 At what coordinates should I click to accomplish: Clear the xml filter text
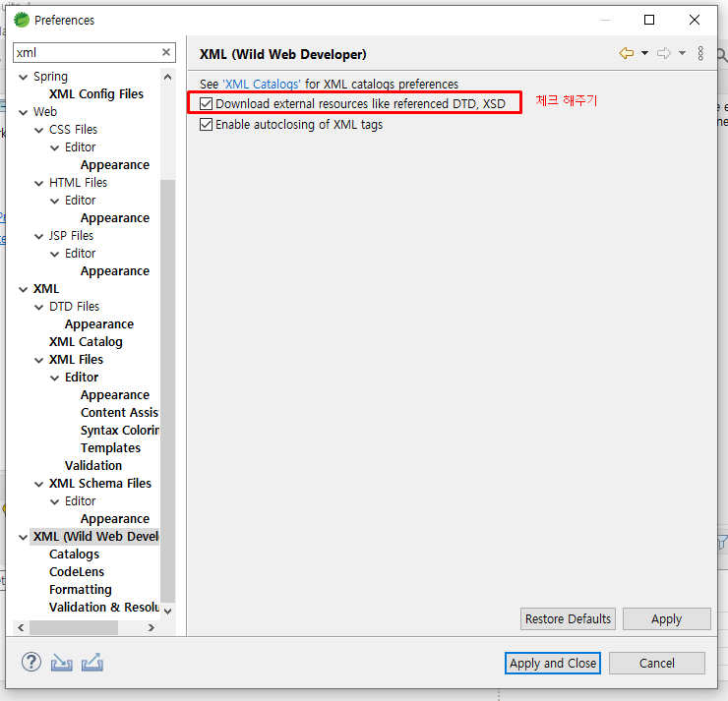click(165, 52)
